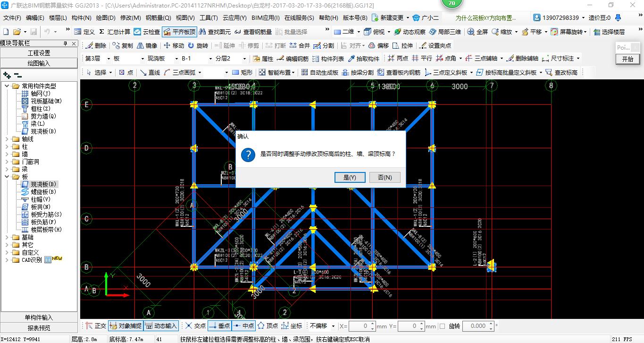Expand the 轴线 tree node

click(7, 139)
